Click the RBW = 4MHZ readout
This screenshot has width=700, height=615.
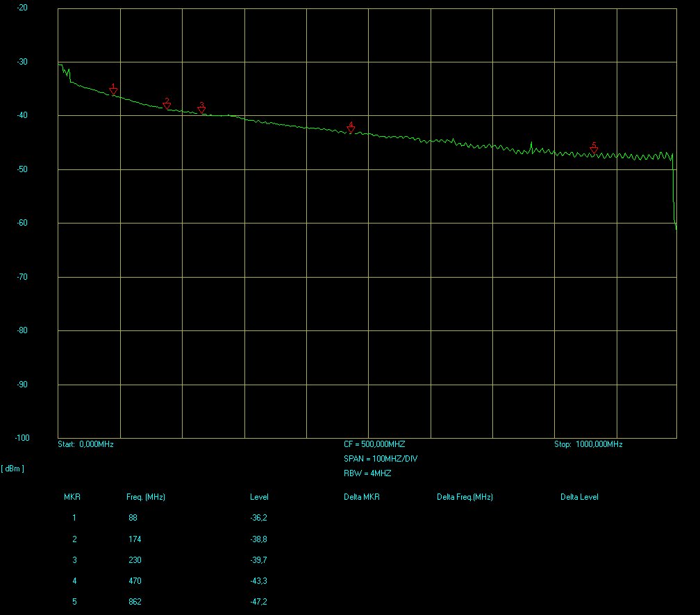367,473
